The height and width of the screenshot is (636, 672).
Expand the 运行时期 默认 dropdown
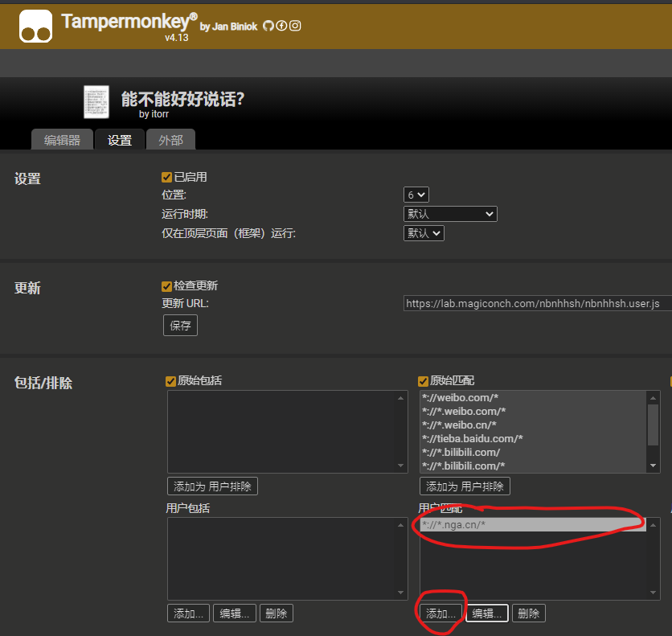(450, 214)
